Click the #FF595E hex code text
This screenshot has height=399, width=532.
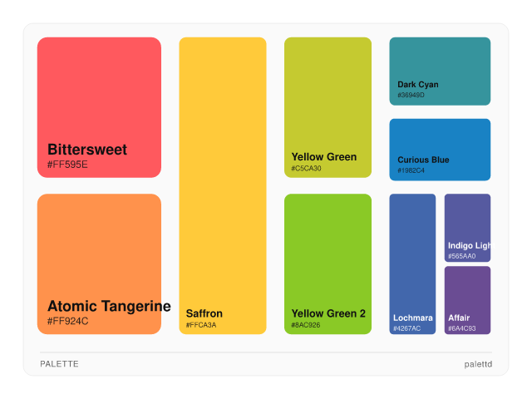click(67, 165)
